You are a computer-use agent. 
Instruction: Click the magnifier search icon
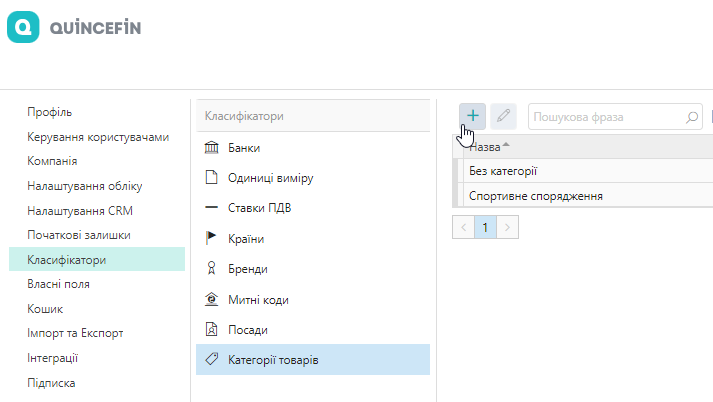(692, 117)
